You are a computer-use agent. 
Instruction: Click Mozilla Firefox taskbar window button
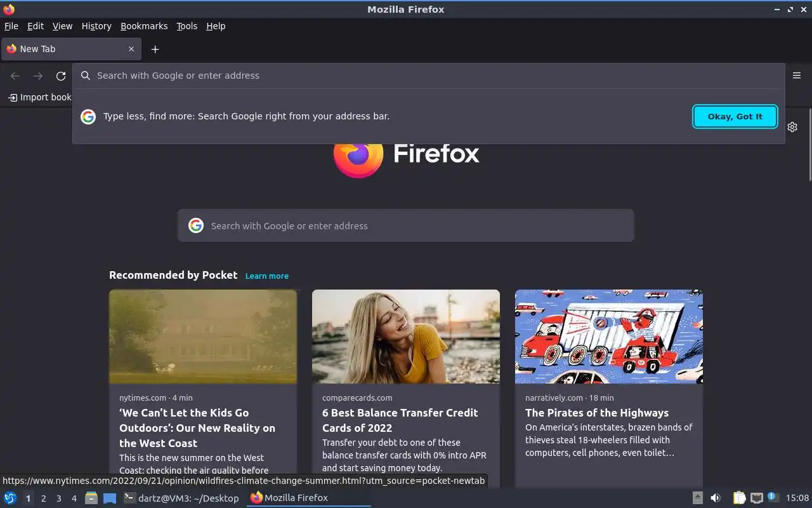(x=309, y=498)
